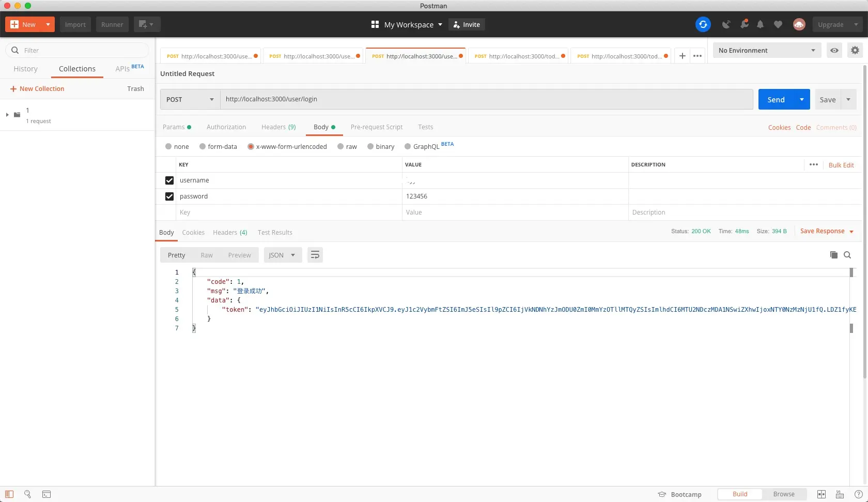Image resolution: width=868 pixels, height=502 pixels.
Task: Open the Postman console
Action: click(47, 494)
